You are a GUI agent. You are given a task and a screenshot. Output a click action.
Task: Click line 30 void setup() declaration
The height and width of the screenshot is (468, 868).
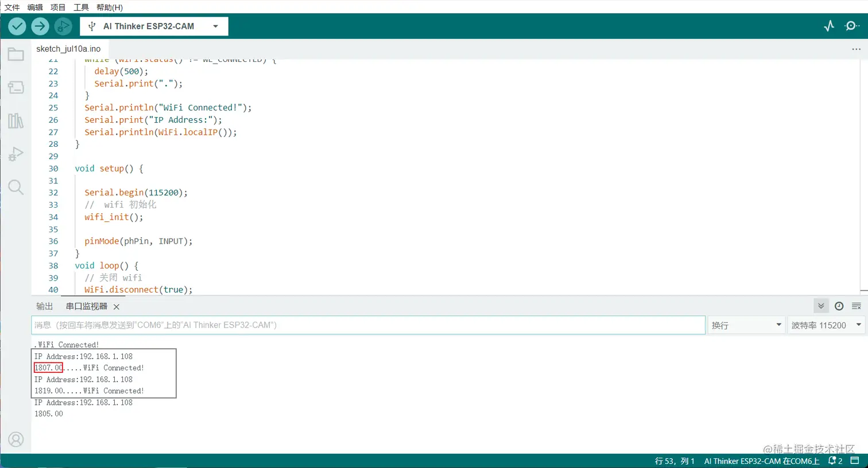[x=109, y=169]
